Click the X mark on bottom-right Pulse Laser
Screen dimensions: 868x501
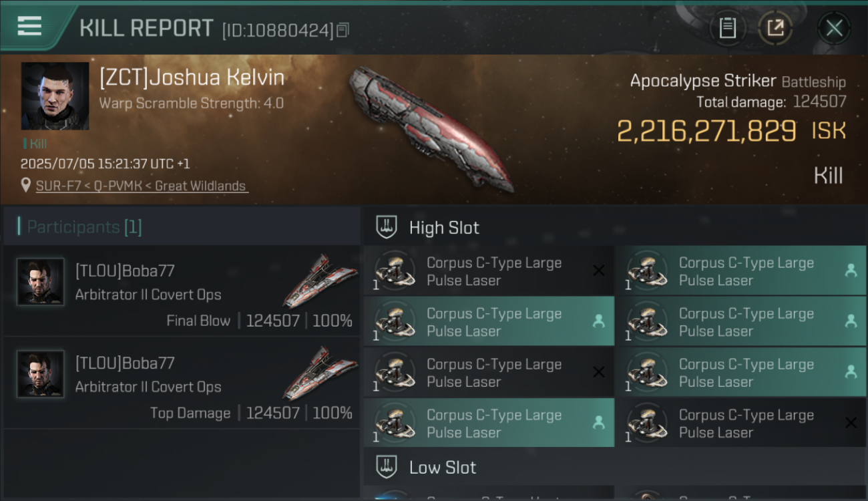click(851, 423)
